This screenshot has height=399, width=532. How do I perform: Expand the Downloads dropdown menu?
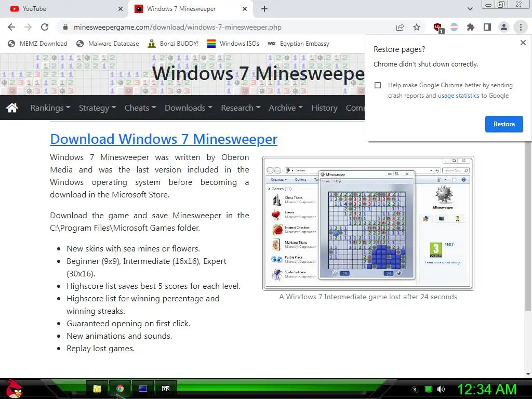(x=188, y=108)
